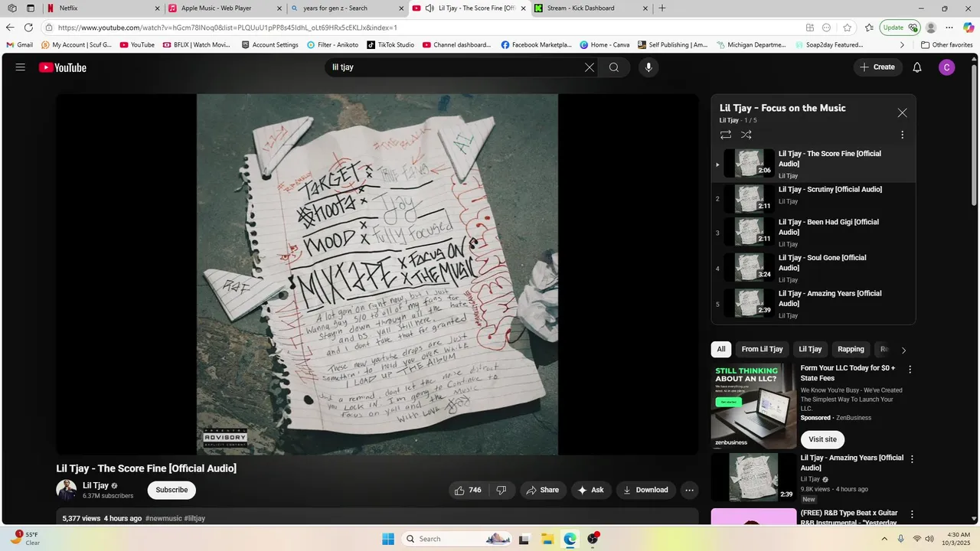Play Soul Gone from the playlist
The height and width of the screenshot is (551, 980).
click(813, 268)
